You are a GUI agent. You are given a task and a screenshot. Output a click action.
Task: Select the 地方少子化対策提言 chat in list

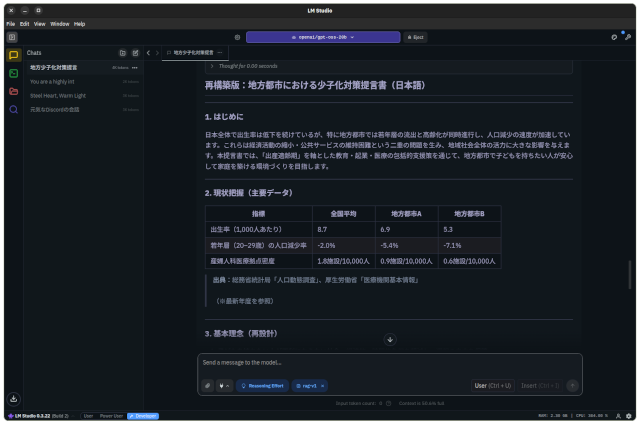point(84,67)
